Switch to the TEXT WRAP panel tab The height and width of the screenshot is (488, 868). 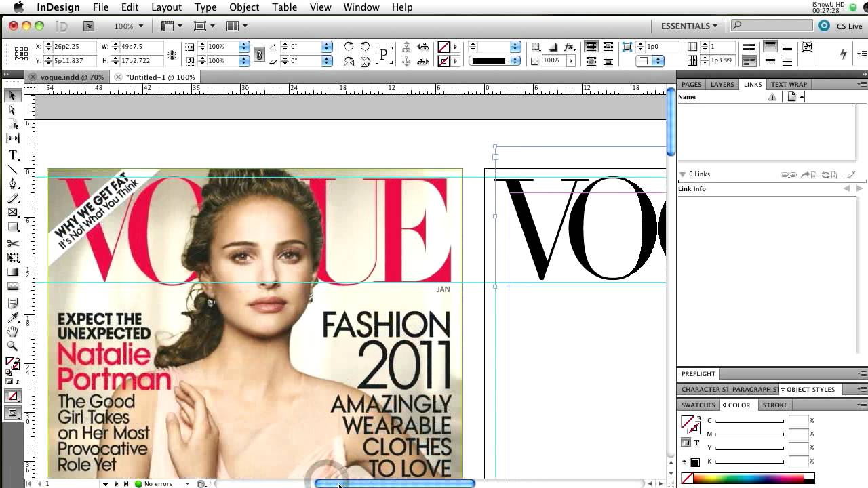point(789,85)
